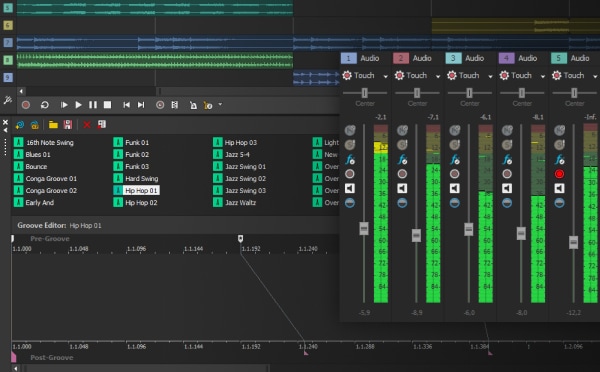Click automation gear icon on channel 1
This screenshot has width=600, height=372.
pyautogui.click(x=347, y=75)
